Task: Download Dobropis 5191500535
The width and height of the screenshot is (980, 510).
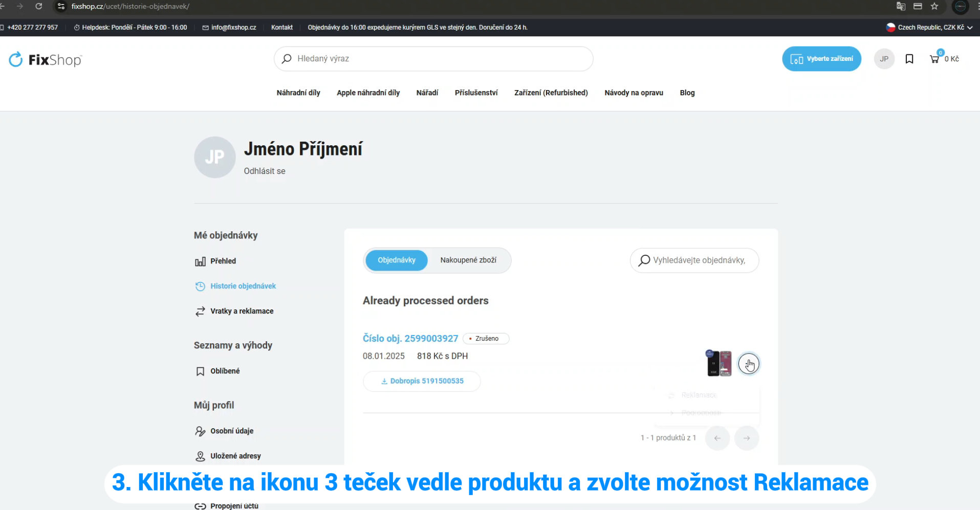Action: pos(422,381)
